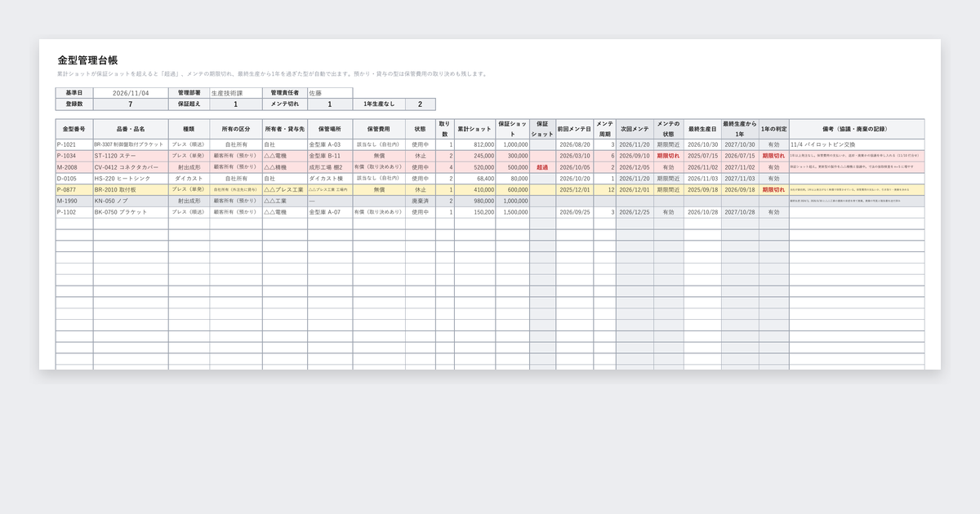Viewport: 980px width, 514px height.
Task: Click the 1,500,000 guaranteed shot cell
Action: tap(512, 212)
